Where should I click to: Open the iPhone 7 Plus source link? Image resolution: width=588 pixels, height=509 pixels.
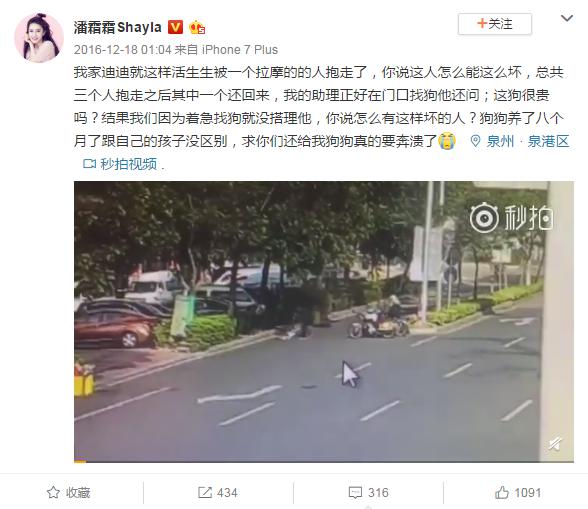(x=240, y=50)
